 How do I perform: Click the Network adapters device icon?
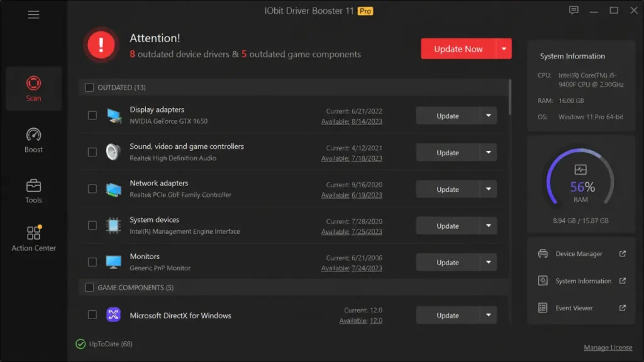[x=113, y=189]
